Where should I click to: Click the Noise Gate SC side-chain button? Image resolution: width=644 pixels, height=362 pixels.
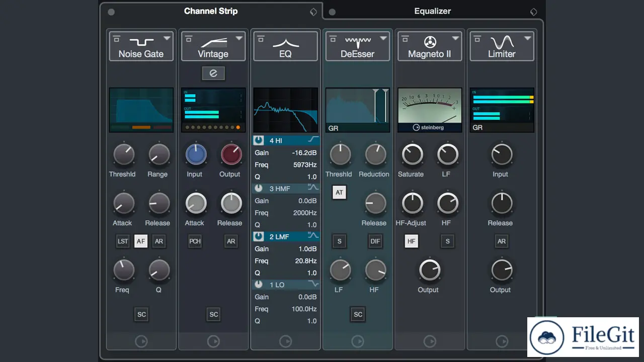[x=141, y=315]
